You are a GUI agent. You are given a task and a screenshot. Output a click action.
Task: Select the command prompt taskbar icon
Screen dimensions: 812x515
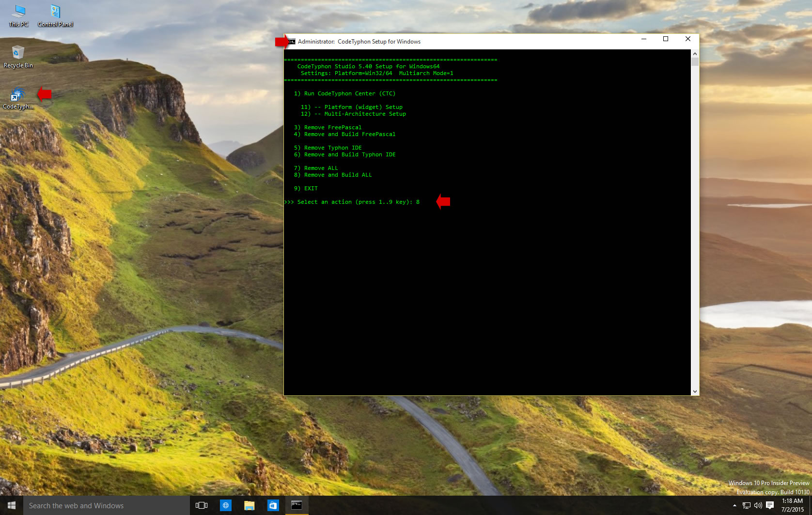pyautogui.click(x=297, y=505)
